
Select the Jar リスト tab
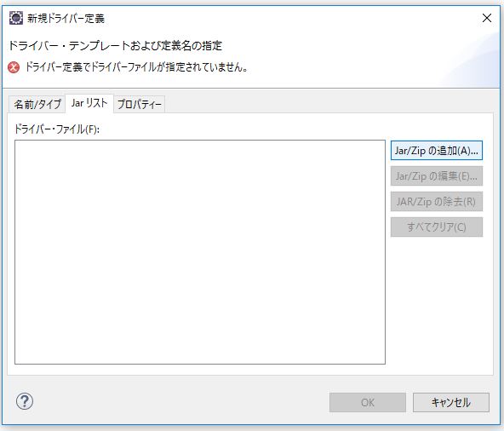[x=89, y=103]
